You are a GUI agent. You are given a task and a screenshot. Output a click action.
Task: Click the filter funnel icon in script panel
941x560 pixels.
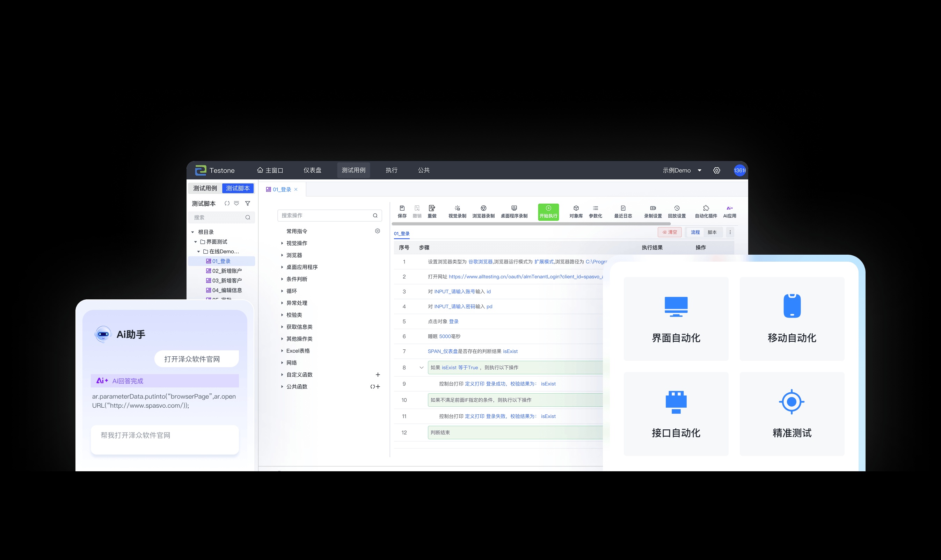tap(248, 203)
